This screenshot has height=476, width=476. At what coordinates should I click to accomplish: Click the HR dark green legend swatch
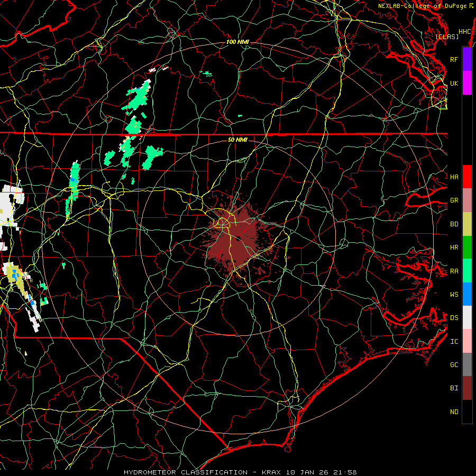(467, 248)
